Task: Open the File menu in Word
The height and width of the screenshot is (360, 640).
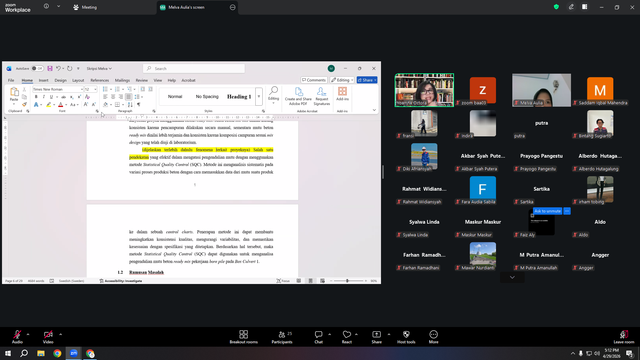Action: pos(11,80)
